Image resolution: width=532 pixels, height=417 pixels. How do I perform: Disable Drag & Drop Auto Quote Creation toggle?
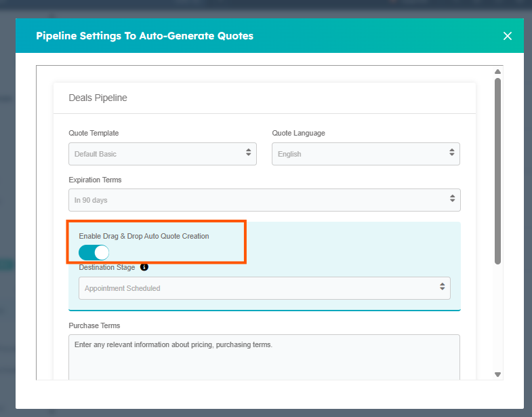point(94,252)
